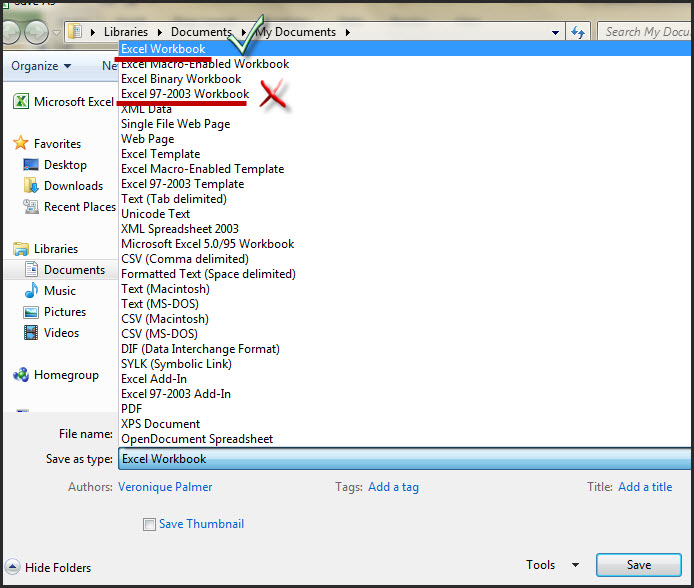Pick PDF from the file type list
Screen dimensions: 694x588
132,409
